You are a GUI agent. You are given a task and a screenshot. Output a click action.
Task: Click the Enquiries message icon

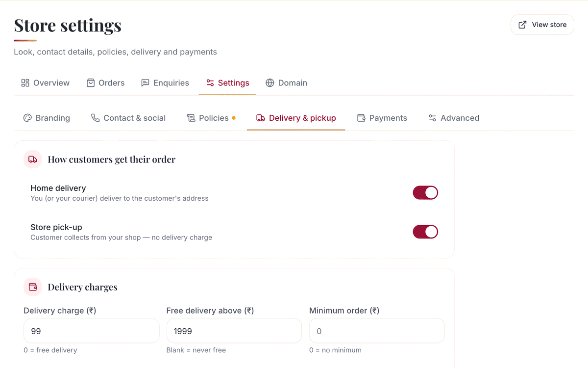[x=145, y=83]
